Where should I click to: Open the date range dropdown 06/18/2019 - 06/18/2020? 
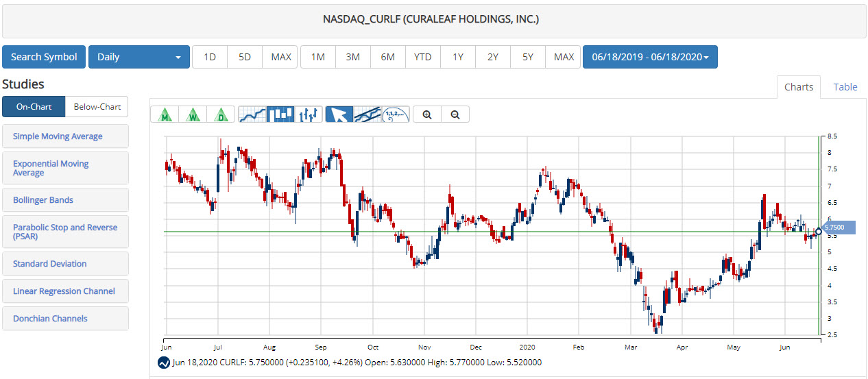point(650,57)
